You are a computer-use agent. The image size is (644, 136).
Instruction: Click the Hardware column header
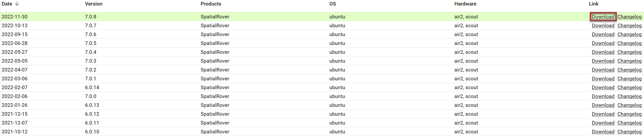point(465,4)
